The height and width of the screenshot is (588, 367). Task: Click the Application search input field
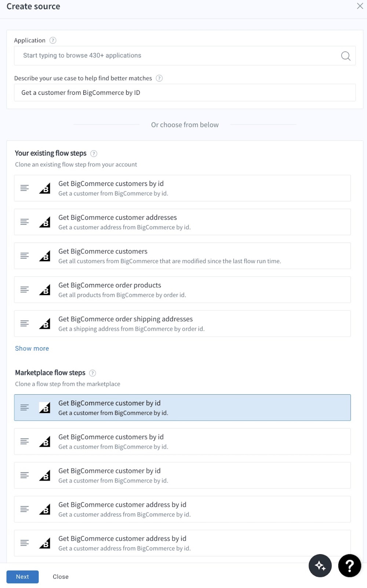(170, 56)
